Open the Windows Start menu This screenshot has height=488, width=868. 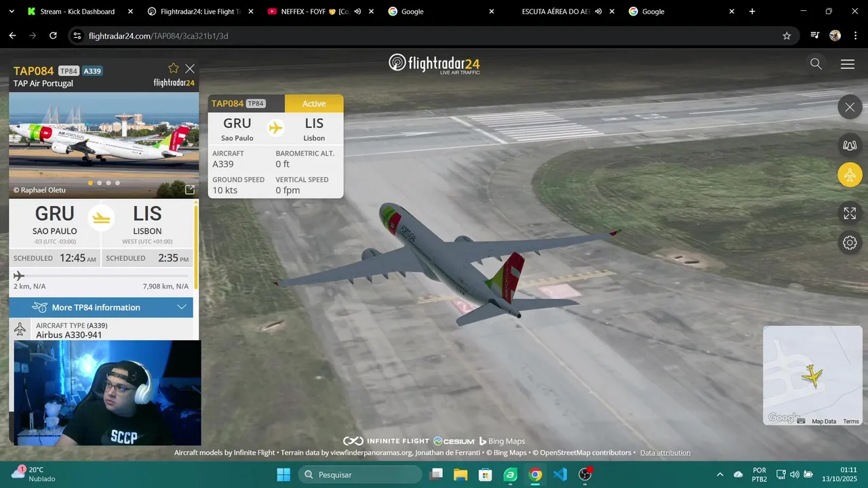(x=283, y=474)
